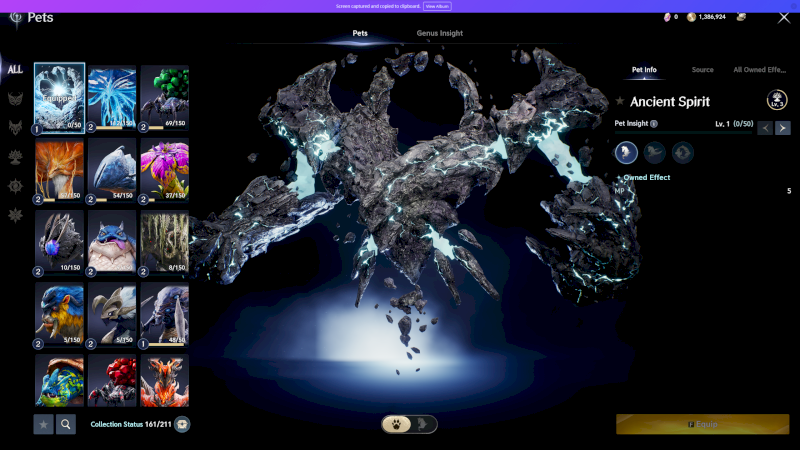Image resolution: width=800 pixels, height=450 pixels.
Task: Switch to the alternate form view toggle
Action: tap(423, 424)
